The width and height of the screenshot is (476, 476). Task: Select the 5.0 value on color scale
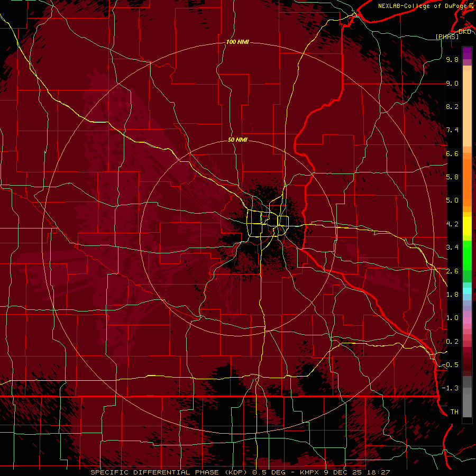click(452, 200)
